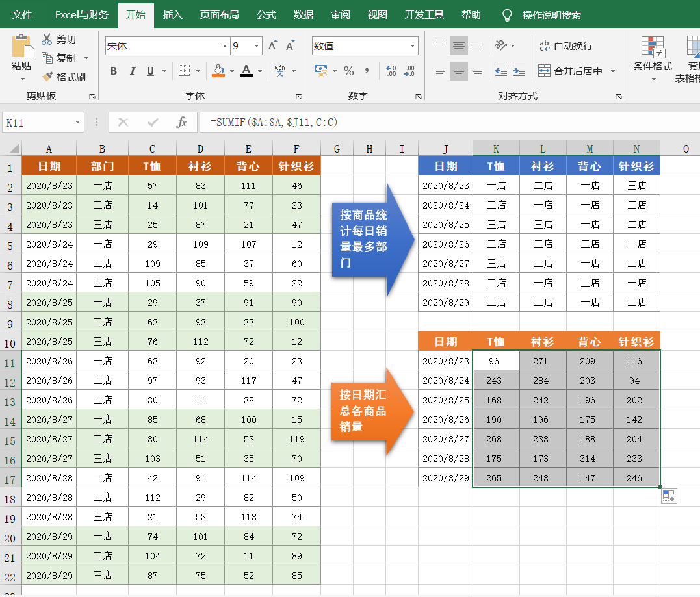Click the Tell Me search (操作说明搜索)

[551, 15]
